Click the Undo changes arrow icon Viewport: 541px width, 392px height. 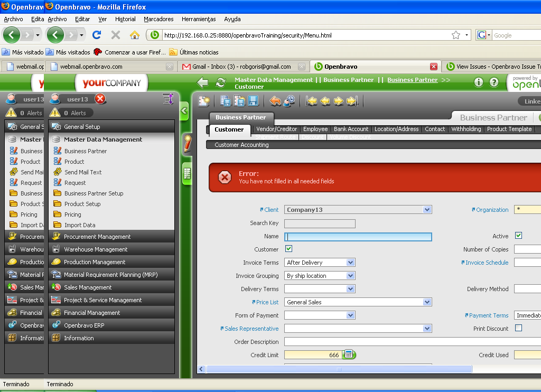tap(275, 101)
